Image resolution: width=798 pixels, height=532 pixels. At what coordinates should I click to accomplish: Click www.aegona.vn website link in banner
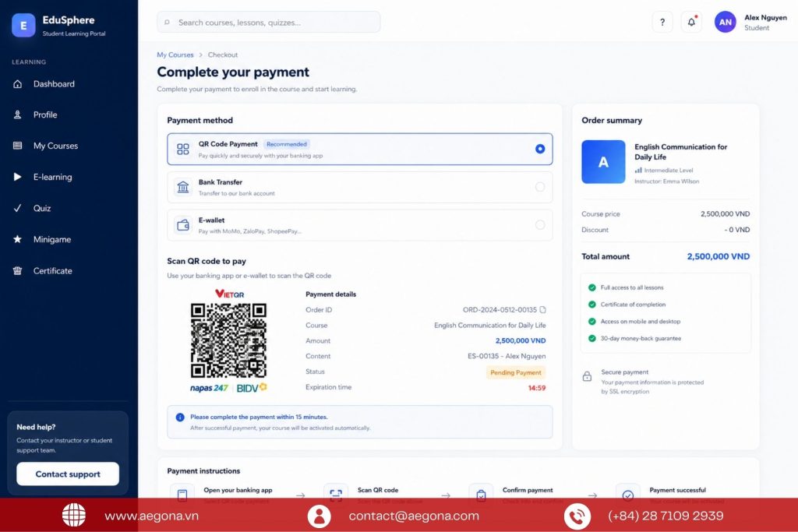[x=152, y=516]
